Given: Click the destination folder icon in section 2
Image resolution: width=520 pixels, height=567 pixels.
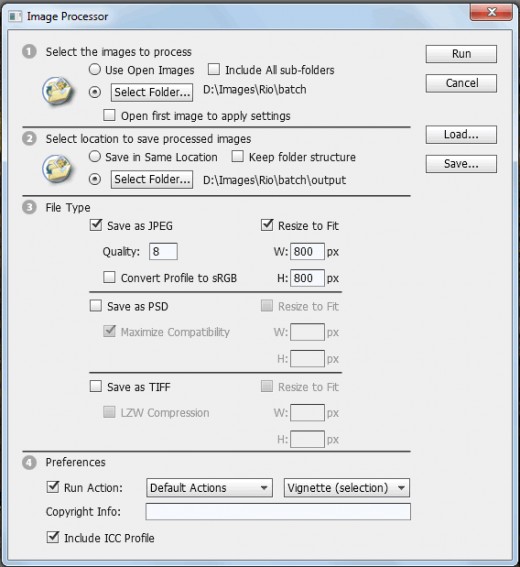Looking at the screenshot, I should 57,169.
